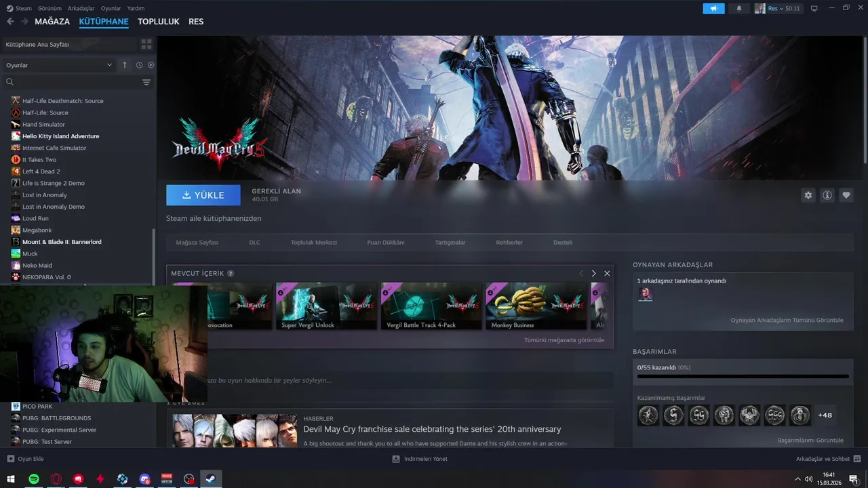The width and height of the screenshot is (868, 488).
Task: Open the 20th anniversary news headline
Action: pyautogui.click(x=432, y=429)
